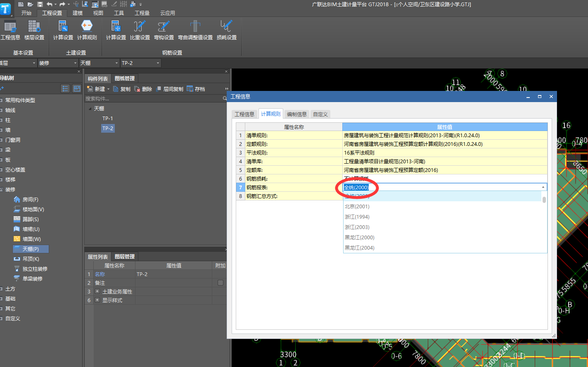Select 单梁装修 in the navigation tree
The image size is (588, 367).
click(28, 279)
